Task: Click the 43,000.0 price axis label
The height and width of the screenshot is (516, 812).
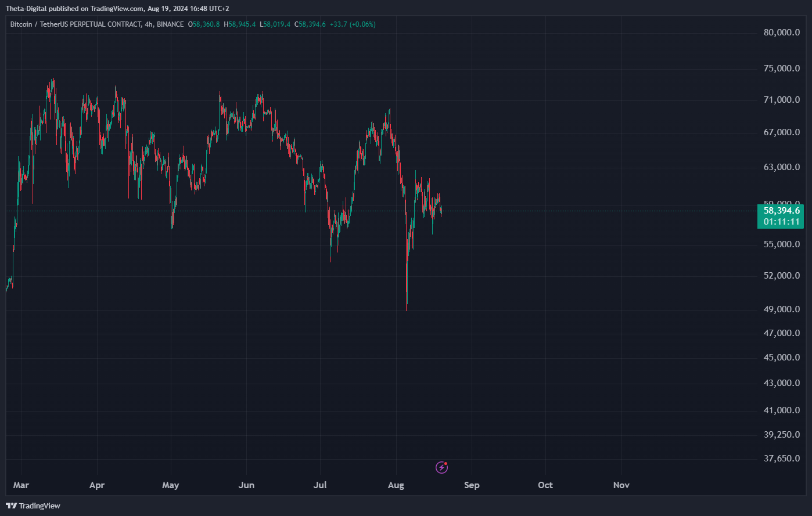Action: click(x=781, y=383)
